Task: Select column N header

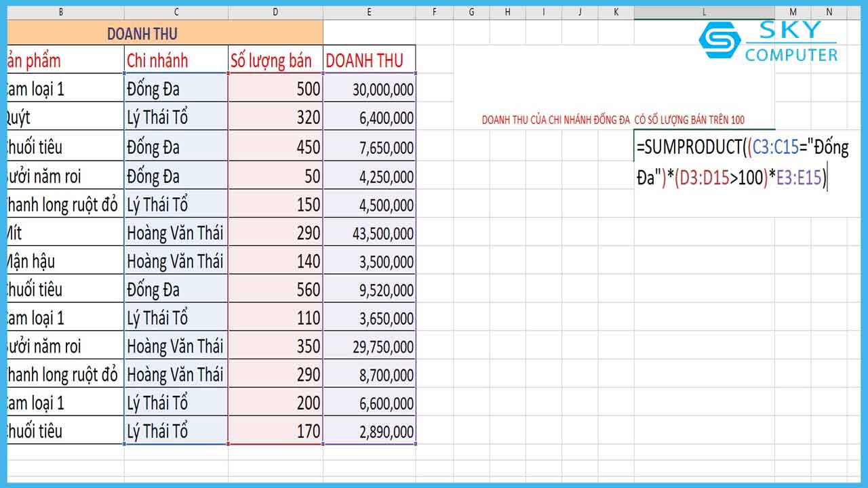Action: click(x=829, y=12)
